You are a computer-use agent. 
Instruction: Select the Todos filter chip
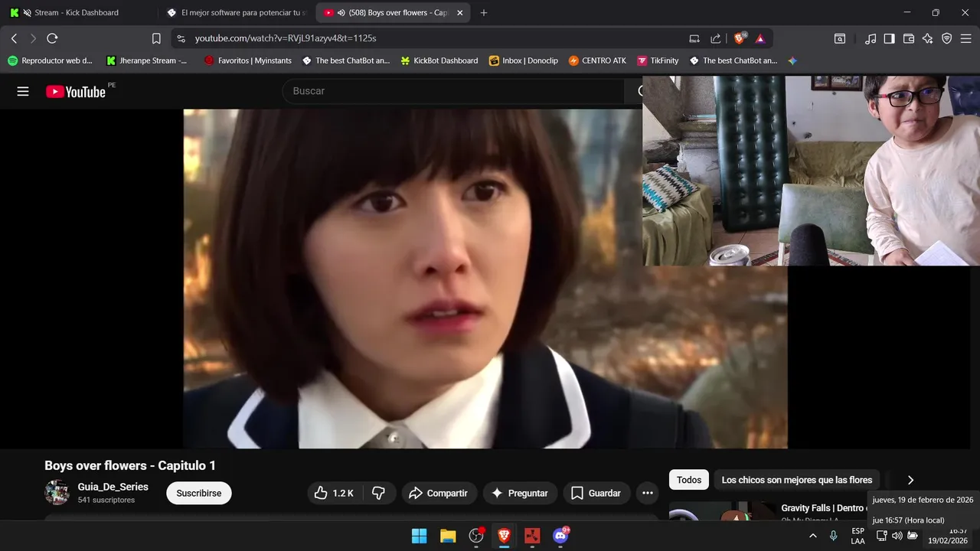(x=689, y=480)
